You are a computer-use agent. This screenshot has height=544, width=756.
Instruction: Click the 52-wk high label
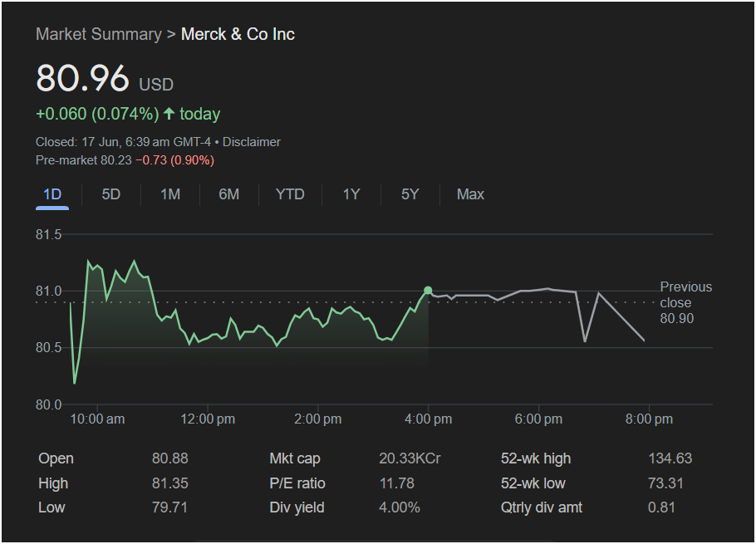click(536, 458)
